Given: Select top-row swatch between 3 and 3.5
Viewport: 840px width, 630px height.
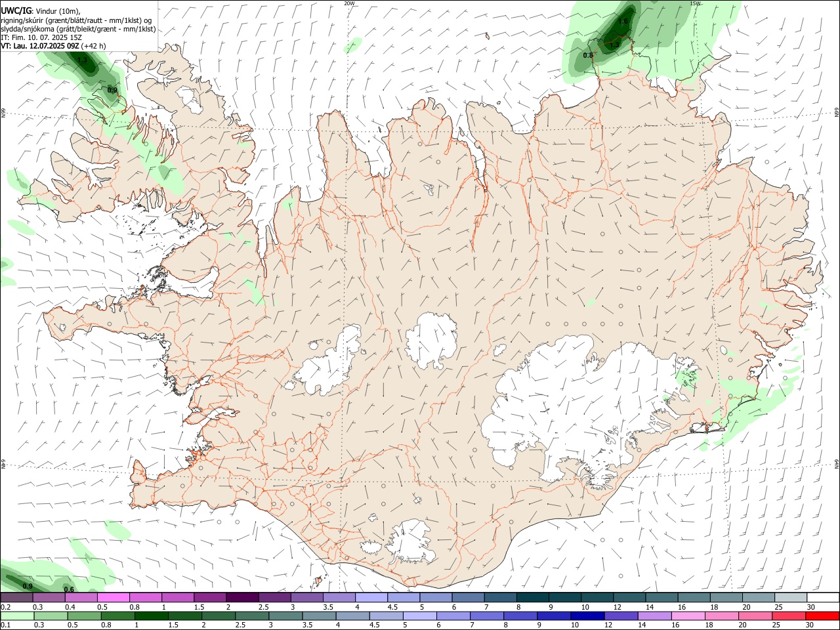Looking at the screenshot, I should 306,598.
